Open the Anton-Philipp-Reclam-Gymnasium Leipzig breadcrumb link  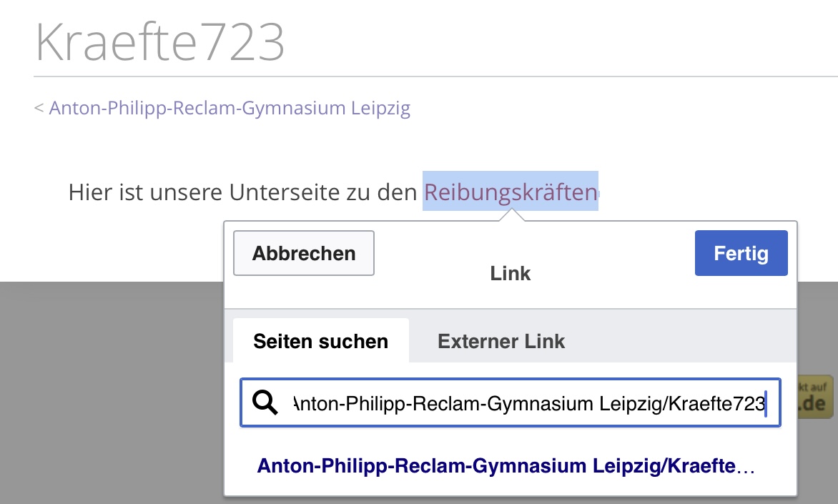230,108
